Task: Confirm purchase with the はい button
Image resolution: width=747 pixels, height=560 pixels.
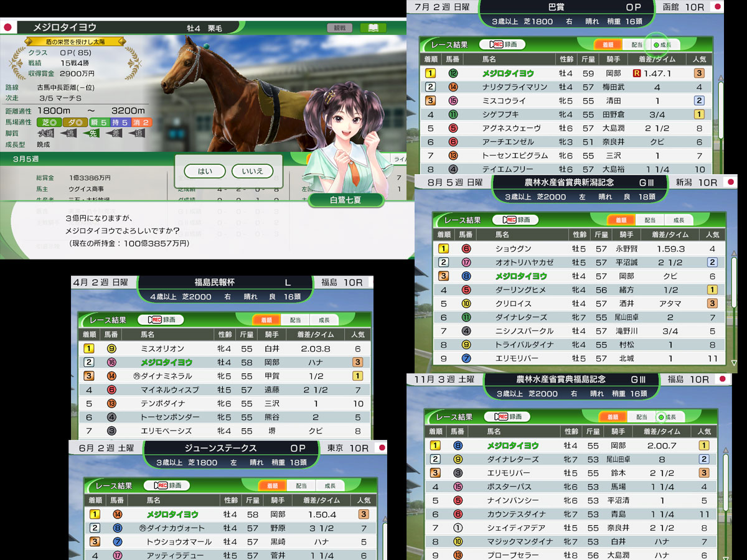Action: (204, 171)
